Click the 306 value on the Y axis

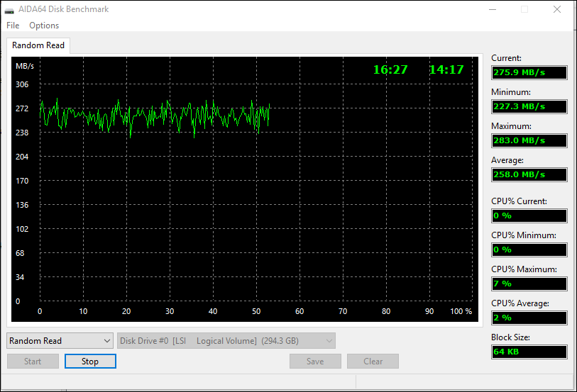22,84
